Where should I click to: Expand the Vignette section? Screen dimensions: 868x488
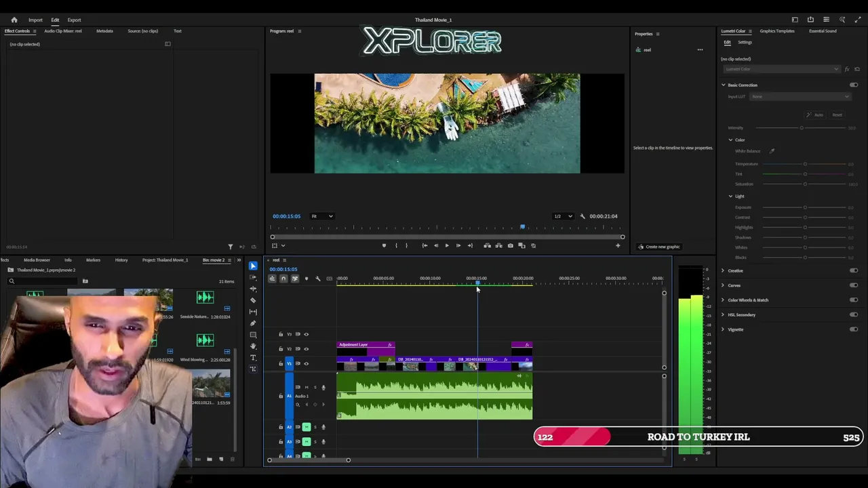[x=723, y=329]
